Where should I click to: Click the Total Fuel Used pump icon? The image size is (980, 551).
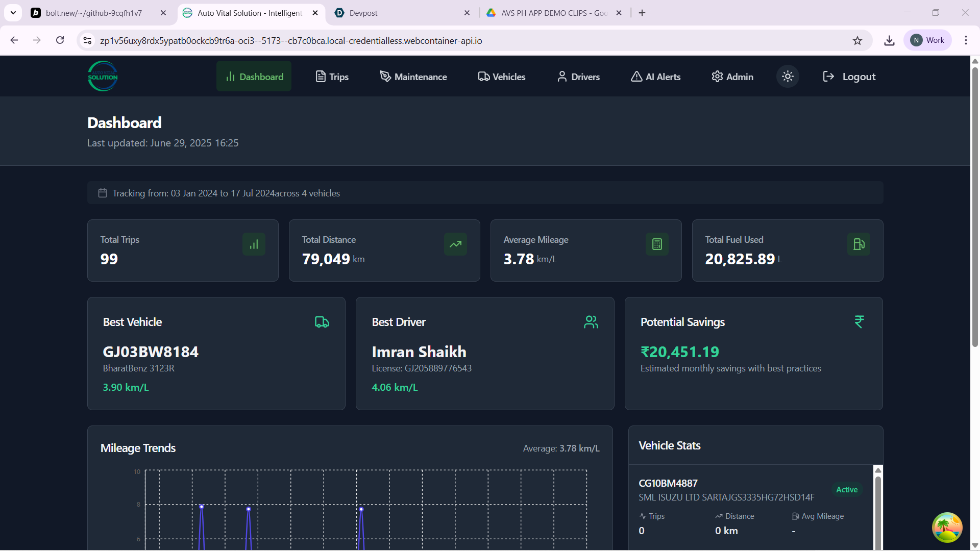[859, 244]
